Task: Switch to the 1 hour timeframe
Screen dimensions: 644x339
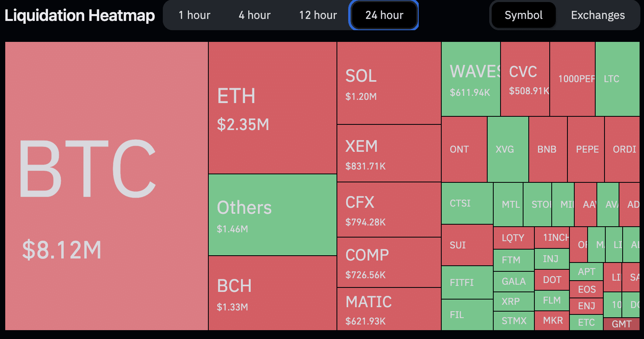Action: tap(194, 15)
